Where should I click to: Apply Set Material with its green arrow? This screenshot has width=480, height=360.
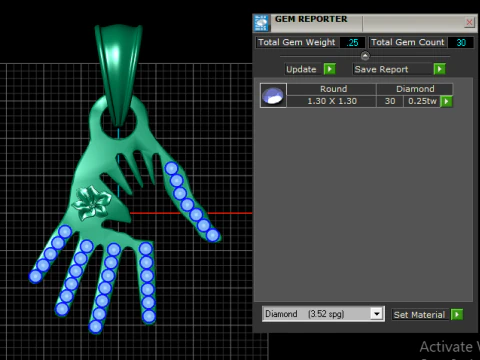(x=457, y=314)
